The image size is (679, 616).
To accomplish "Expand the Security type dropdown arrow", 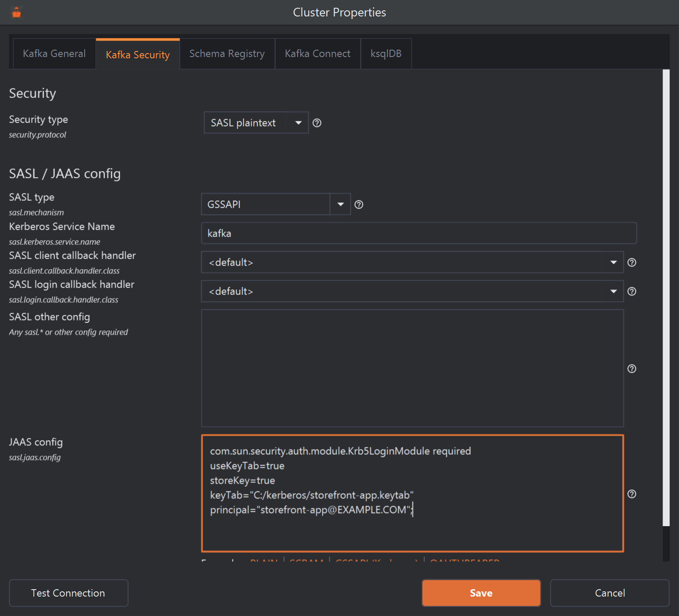I will pyautogui.click(x=298, y=123).
